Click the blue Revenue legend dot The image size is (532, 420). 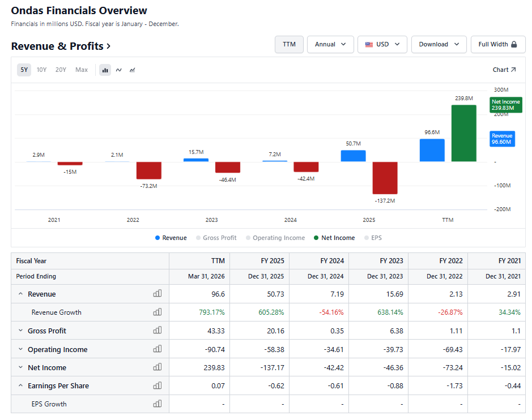(x=158, y=238)
